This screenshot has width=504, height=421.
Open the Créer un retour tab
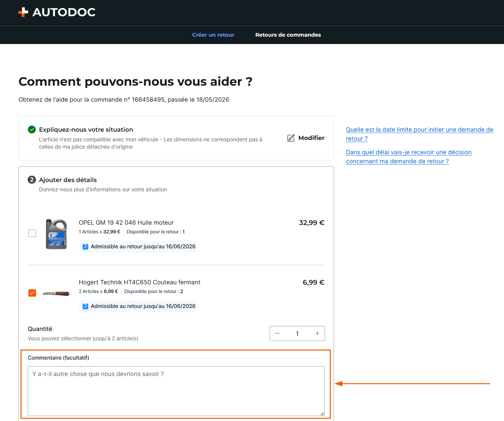click(213, 35)
